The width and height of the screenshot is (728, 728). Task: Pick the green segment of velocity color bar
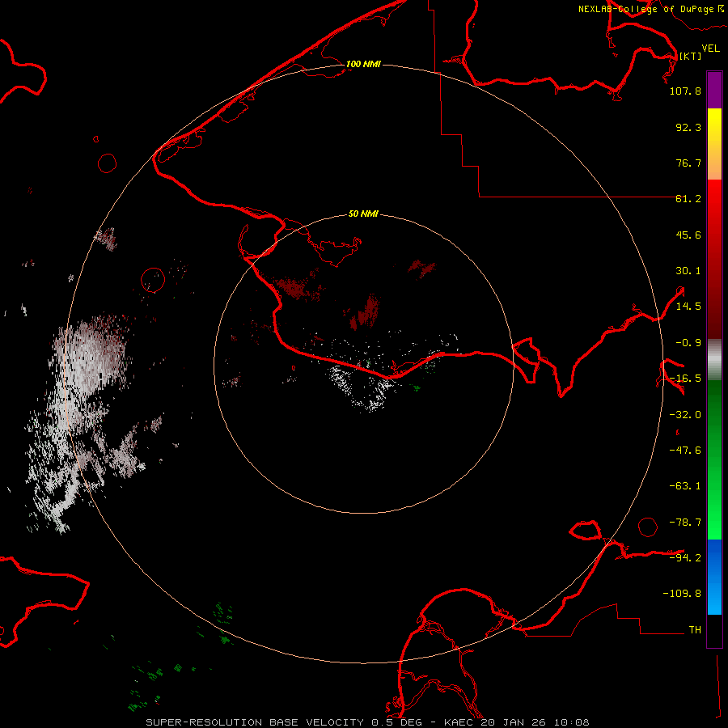(714, 459)
